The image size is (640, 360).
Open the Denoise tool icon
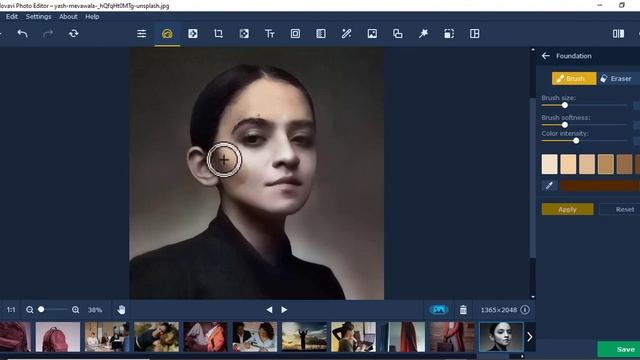(x=321, y=33)
